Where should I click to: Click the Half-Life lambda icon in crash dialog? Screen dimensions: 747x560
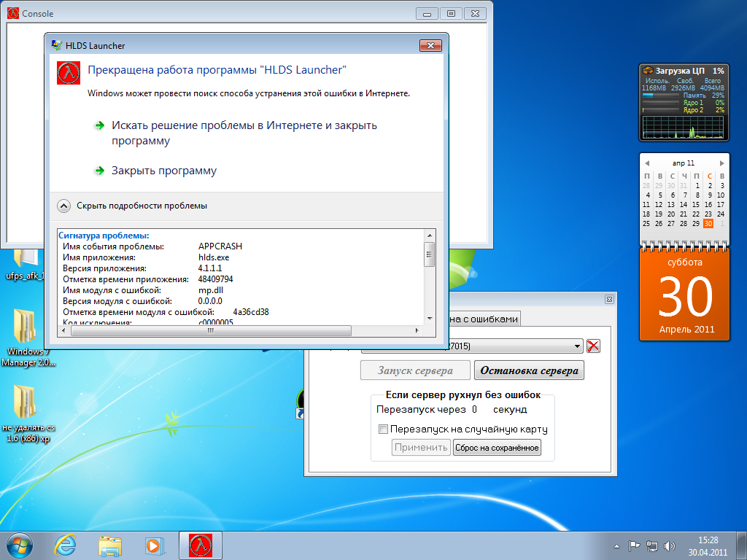[69, 73]
